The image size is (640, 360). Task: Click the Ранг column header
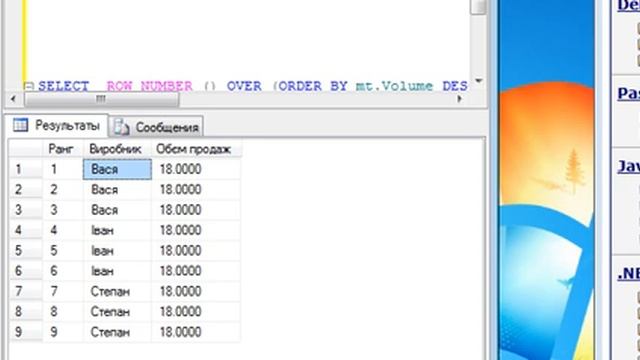pos(62,149)
